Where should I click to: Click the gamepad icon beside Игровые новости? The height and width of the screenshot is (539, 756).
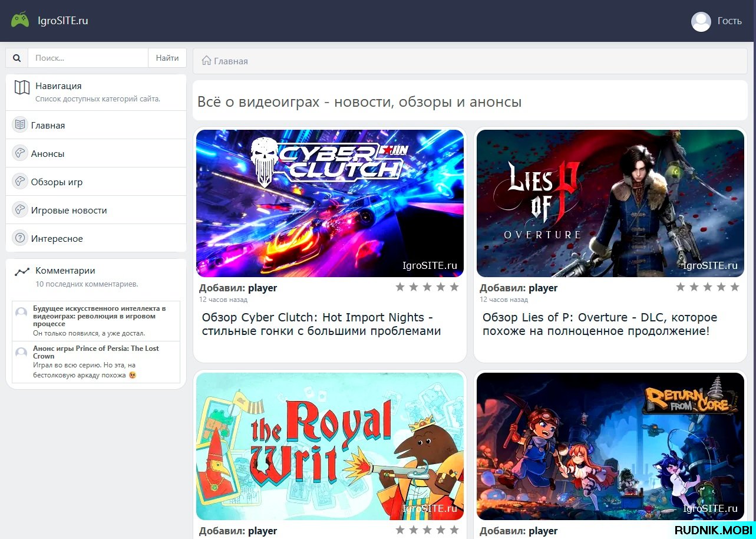pos(20,210)
